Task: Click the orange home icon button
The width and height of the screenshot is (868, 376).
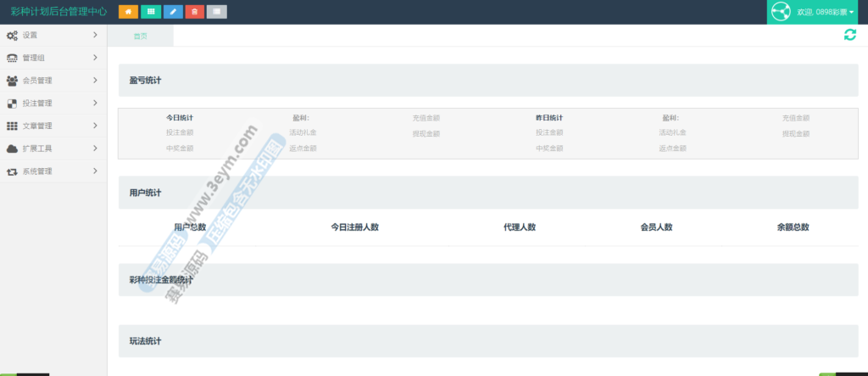Action: coord(129,12)
